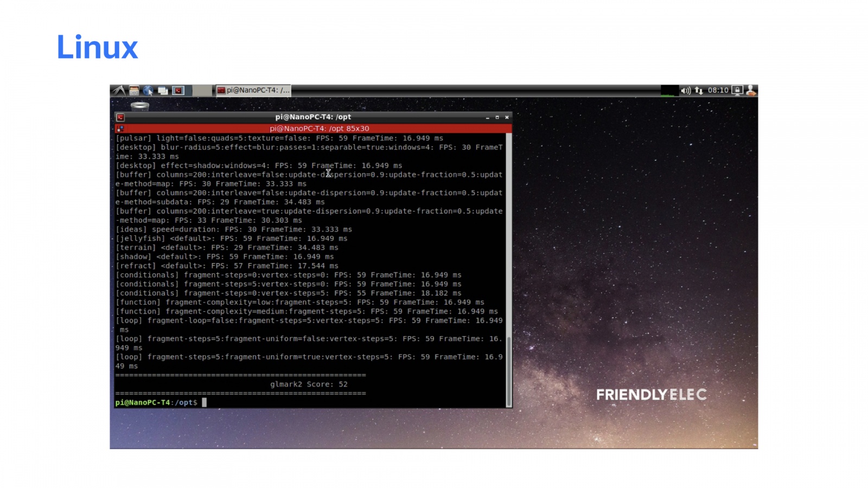Open the terminal group menu in red titlebar
The image size is (868, 488).
coord(120,129)
